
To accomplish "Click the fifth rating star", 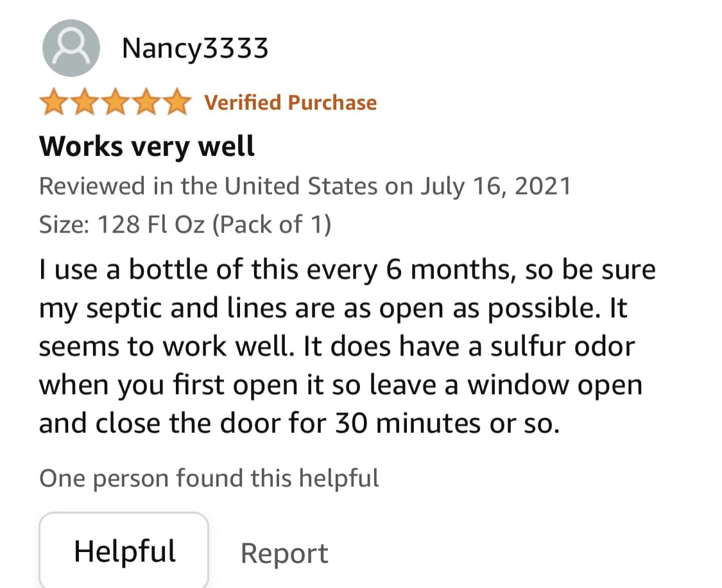I will click(177, 103).
